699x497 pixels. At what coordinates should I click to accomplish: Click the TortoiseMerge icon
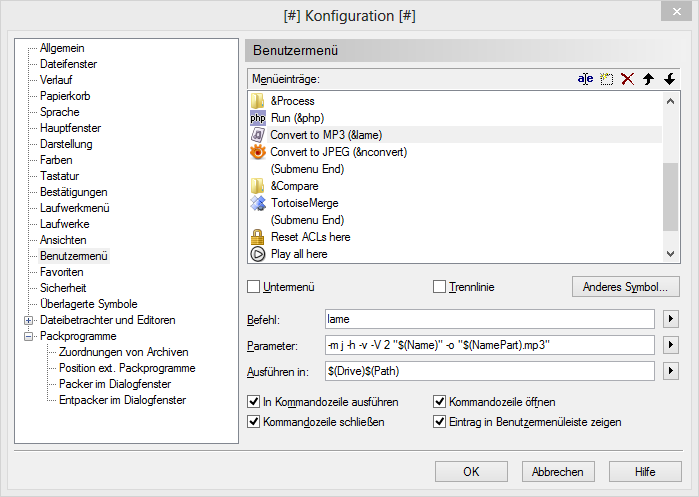[258, 203]
